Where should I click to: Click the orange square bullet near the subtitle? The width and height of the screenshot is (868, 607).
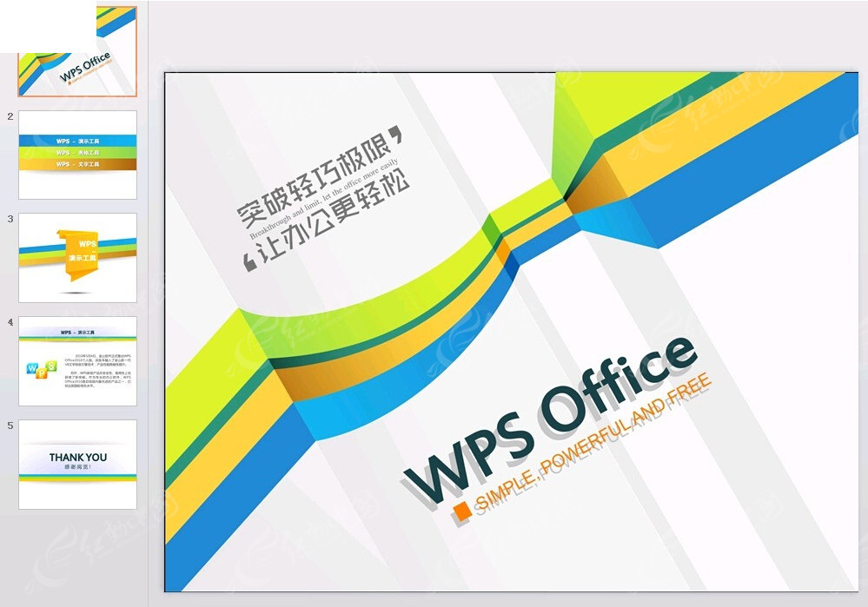pyautogui.click(x=462, y=511)
